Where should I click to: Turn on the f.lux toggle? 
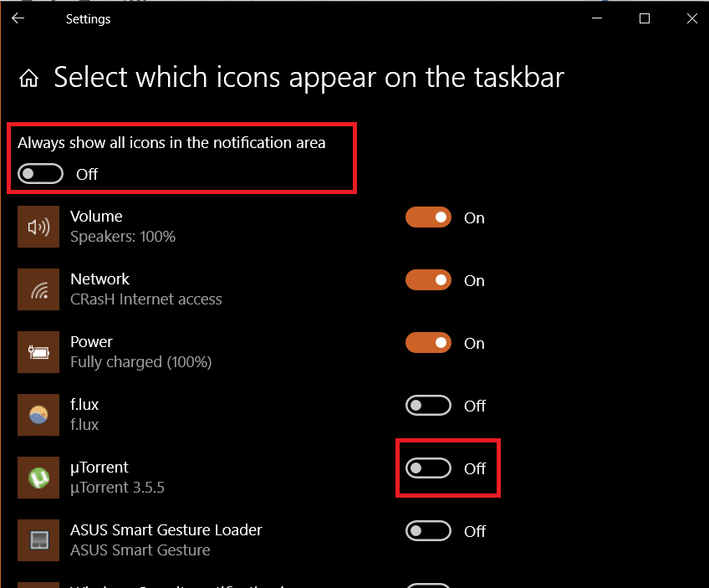[428, 406]
